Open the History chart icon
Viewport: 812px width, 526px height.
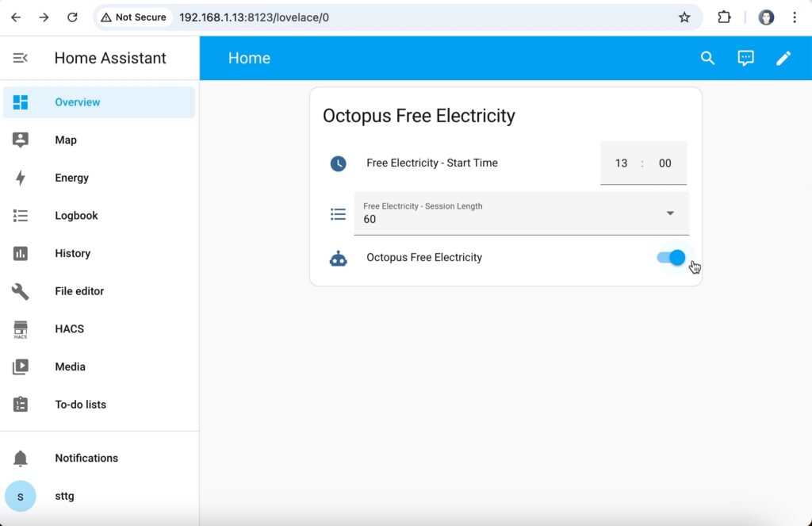[20, 253]
